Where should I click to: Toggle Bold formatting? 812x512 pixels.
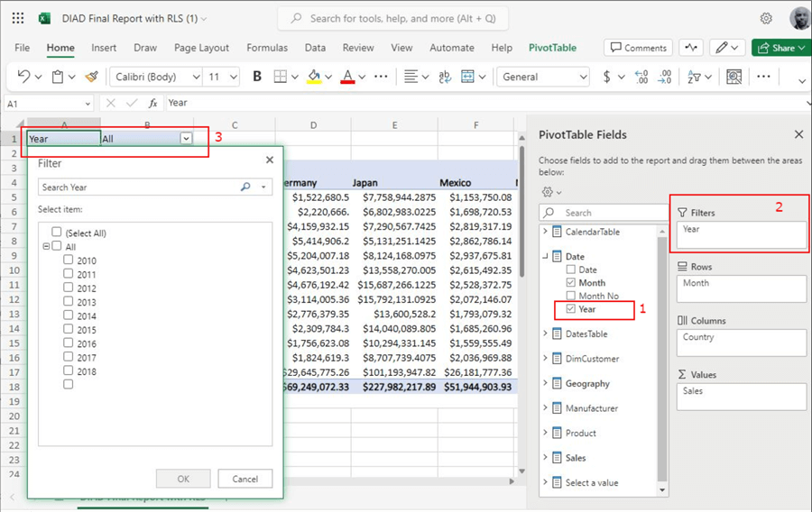257,77
